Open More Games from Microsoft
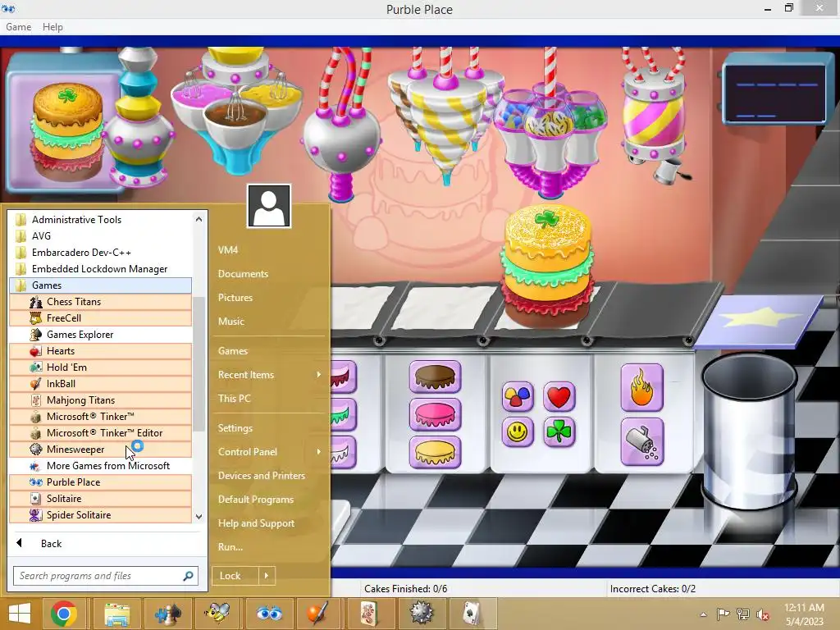The width and height of the screenshot is (840, 630). (100, 466)
